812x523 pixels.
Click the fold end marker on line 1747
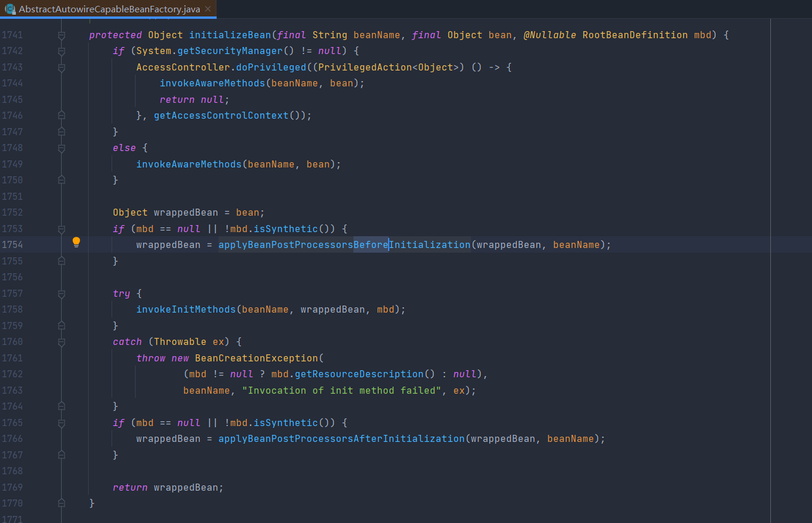coord(62,132)
